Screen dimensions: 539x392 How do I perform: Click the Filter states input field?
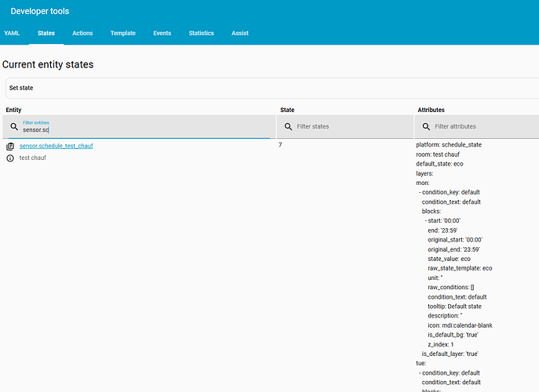tap(352, 126)
